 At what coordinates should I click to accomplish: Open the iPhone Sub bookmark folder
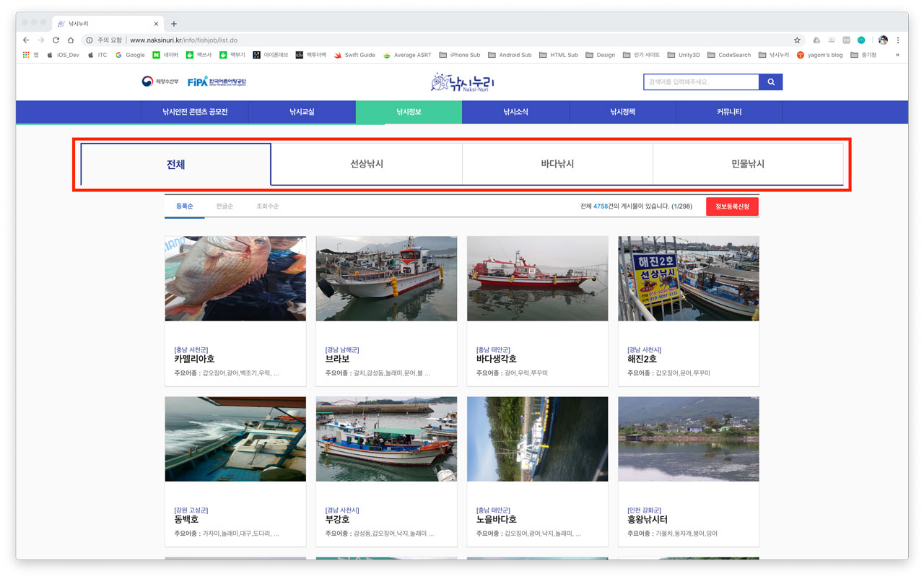point(459,55)
